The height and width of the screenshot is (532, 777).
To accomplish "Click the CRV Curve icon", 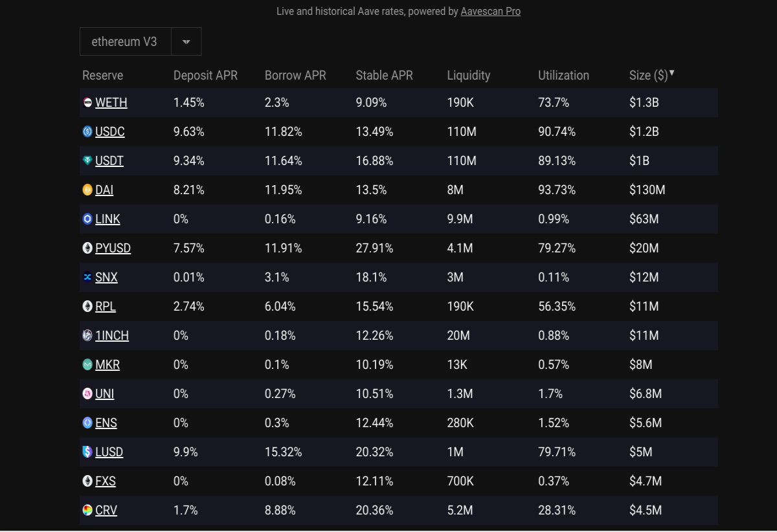I will pos(87,510).
